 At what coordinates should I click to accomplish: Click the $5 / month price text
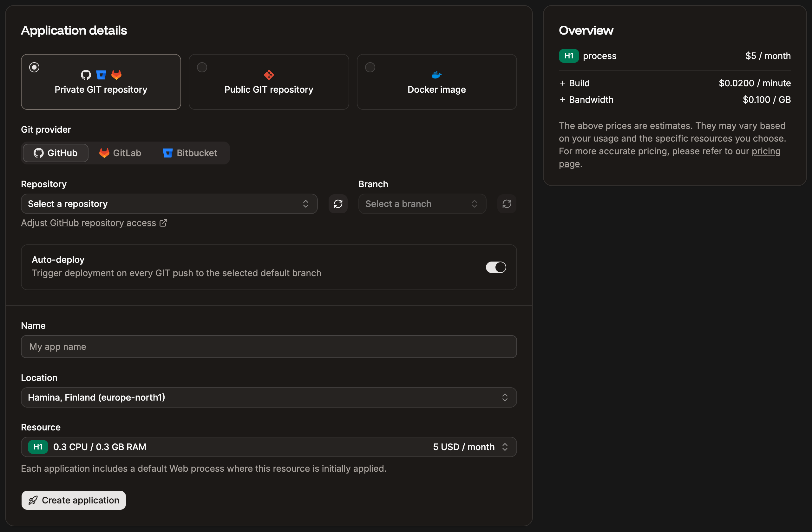tap(768, 56)
